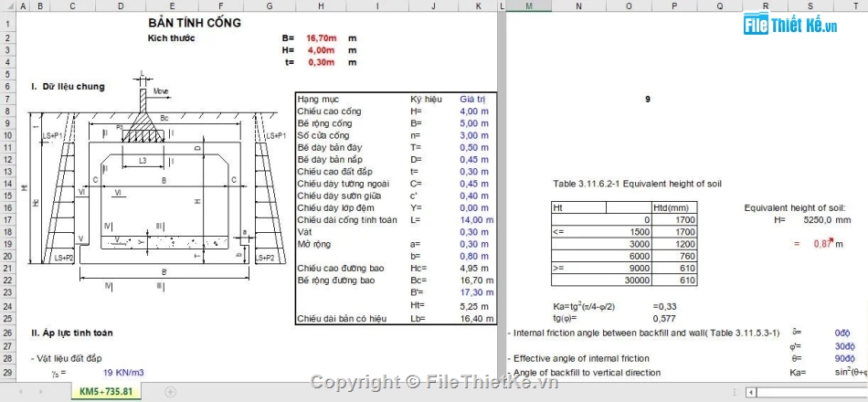This screenshot has width=868, height=402.
Task: Select row 17 header
Action: point(7,220)
